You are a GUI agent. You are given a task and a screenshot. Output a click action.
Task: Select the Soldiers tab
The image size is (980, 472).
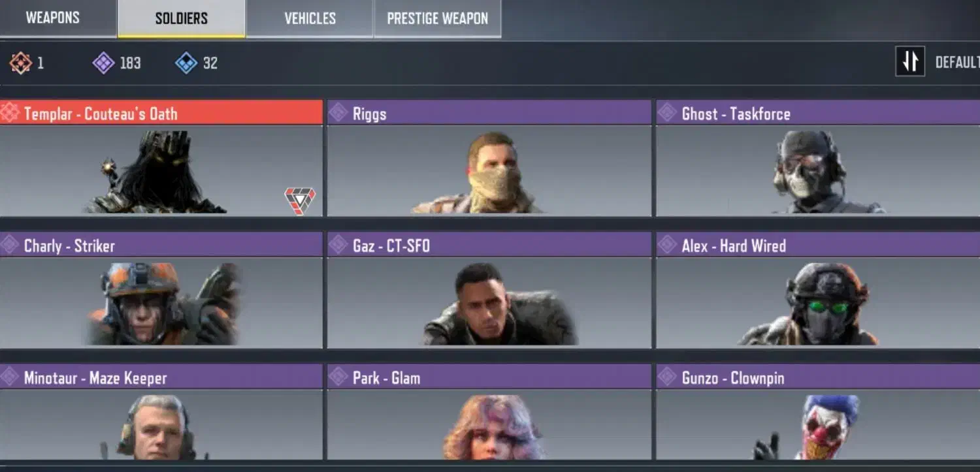[181, 18]
